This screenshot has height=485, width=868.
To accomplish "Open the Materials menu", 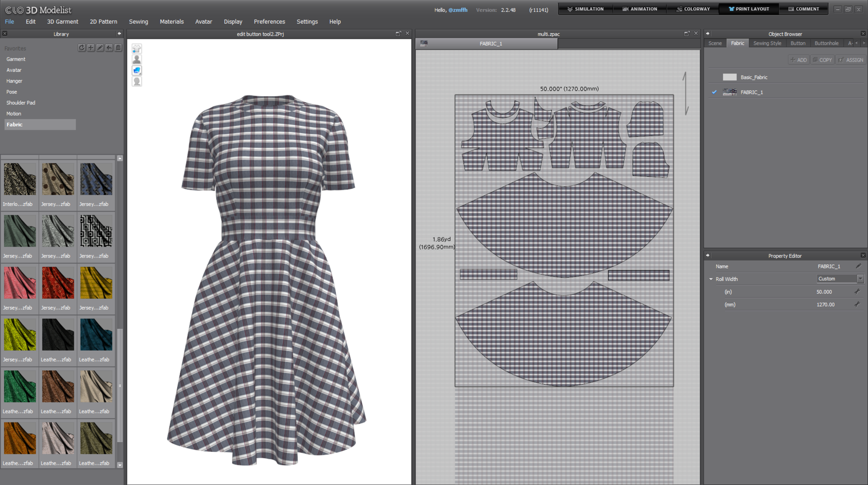I will [x=172, y=22].
